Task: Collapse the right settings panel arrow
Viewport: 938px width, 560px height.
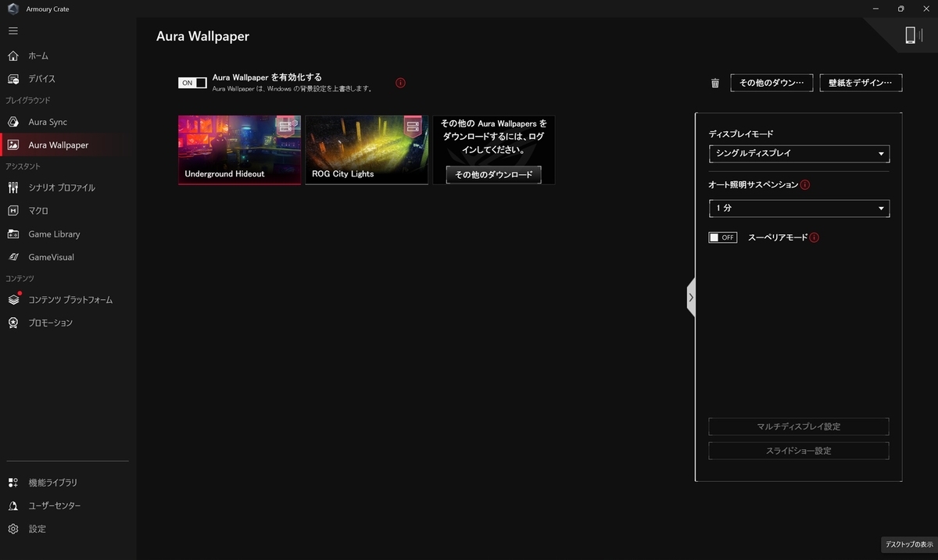Action: click(x=691, y=297)
